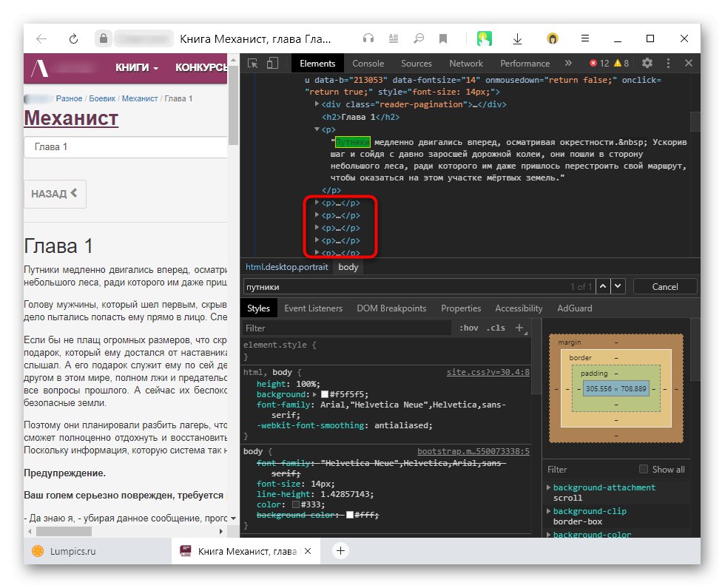Click the browser page reload icon
725x588 pixels.
(73, 39)
